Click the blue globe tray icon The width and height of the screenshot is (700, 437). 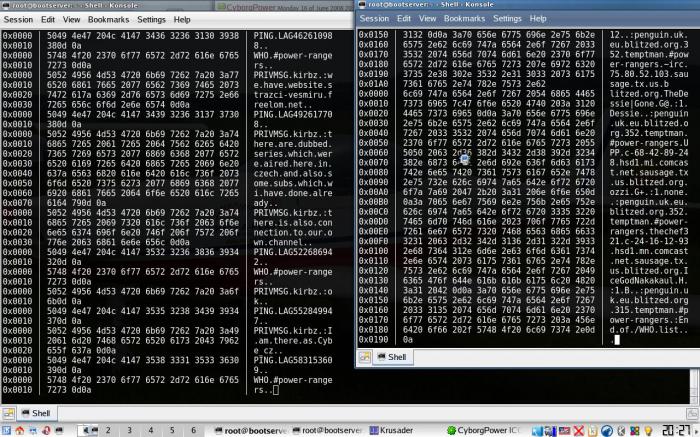(607, 431)
